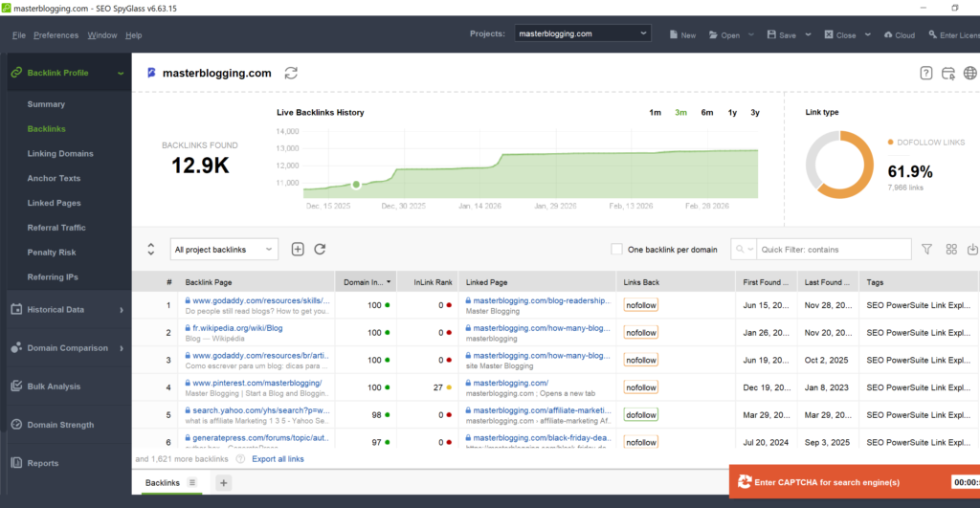Expand the All project backlinks dropdown
Screen dimensions: 980x508
pos(224,250)
